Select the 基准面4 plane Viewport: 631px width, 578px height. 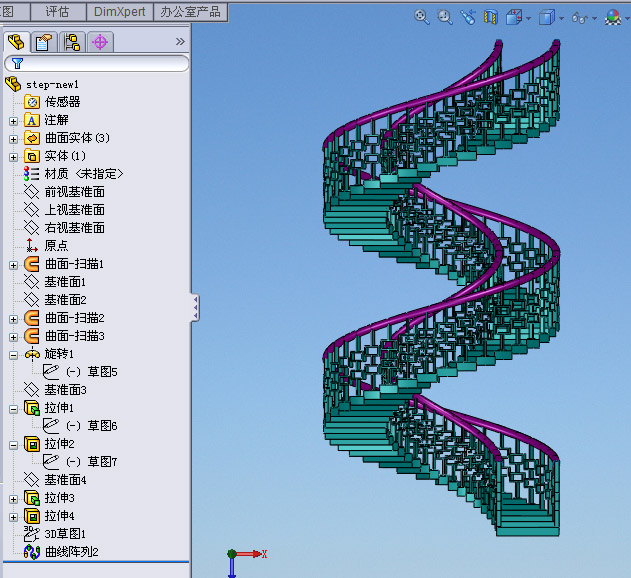[x=65, y=480]
